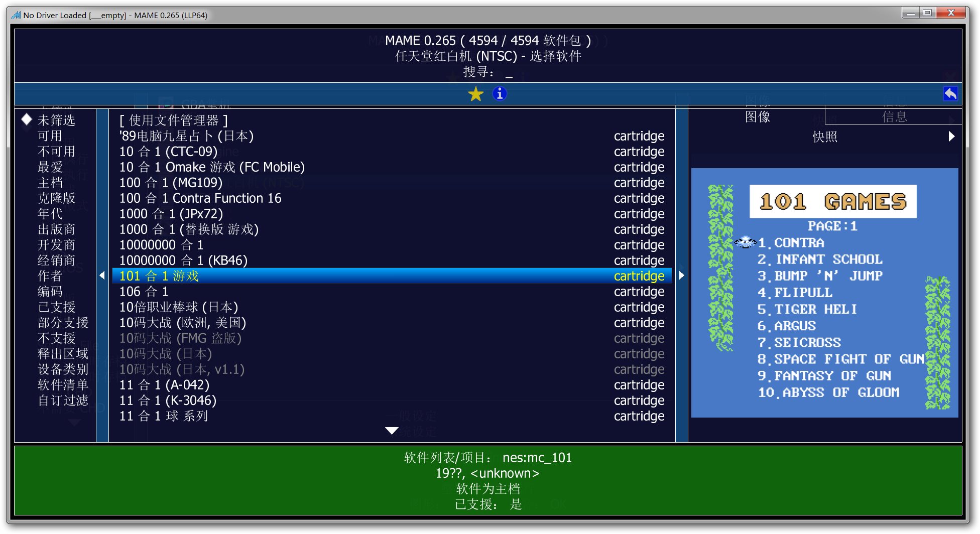Select the 释出区域 filter
Screen dimensions: 980x534
63,354
